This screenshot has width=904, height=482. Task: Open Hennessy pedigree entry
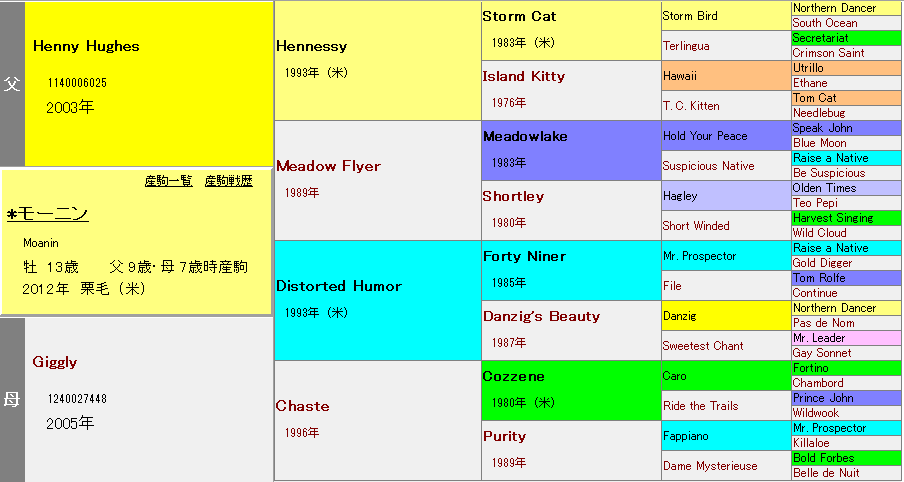311,46
